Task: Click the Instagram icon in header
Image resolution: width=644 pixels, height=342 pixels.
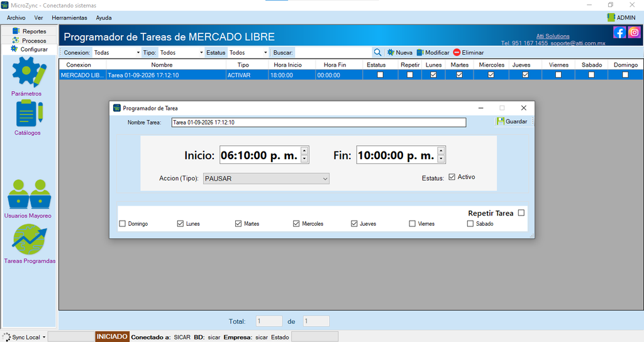Action: pos(634,32)
